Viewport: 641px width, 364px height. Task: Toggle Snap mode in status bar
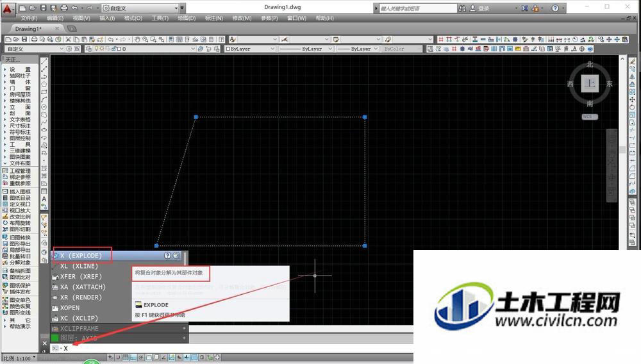pos(118,358)
